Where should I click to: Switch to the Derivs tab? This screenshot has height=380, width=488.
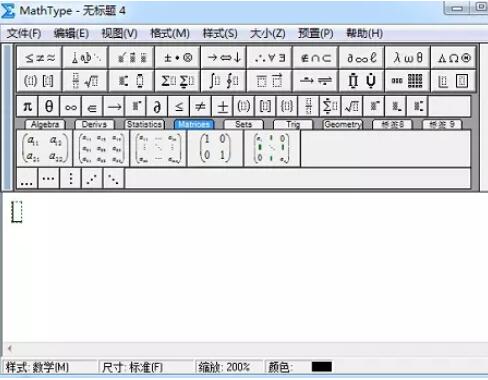click(x=95, y=124)
